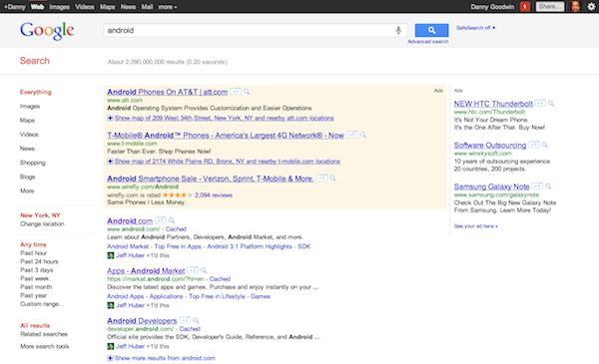The image size is (599, 364).
Task: Switch to Images in top bar
Action: (x=60, y=7)
